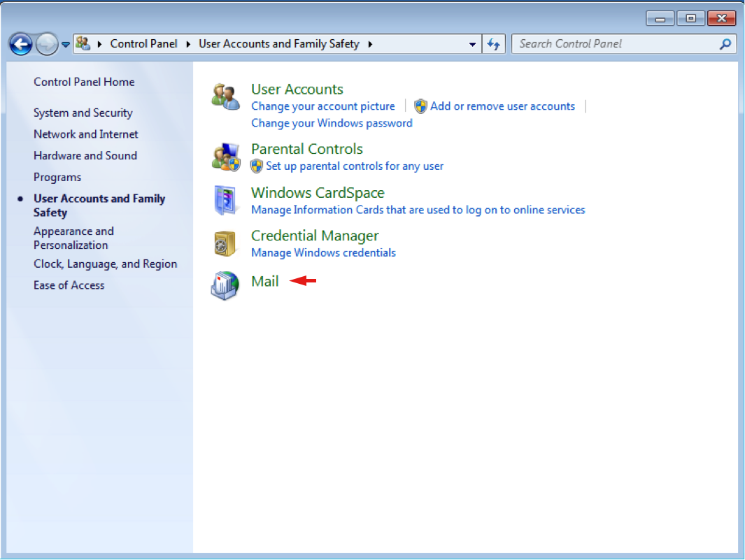Click the Back navigation arrow button
The height and width of the screenshot is (560, 745).
(x=21, y=45)
